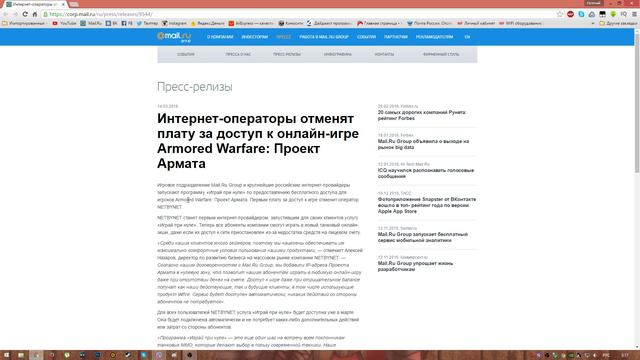This screenshot has height=360, width=640.
Task: Open РАБОТА В MAIL.RU GROUP menu item
Action: coord(324,37)
